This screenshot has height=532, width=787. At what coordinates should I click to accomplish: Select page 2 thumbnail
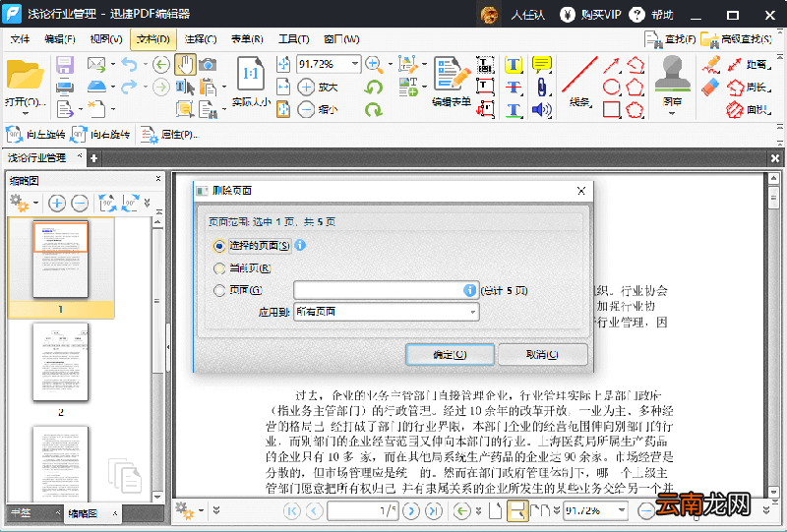pos(60,362)
